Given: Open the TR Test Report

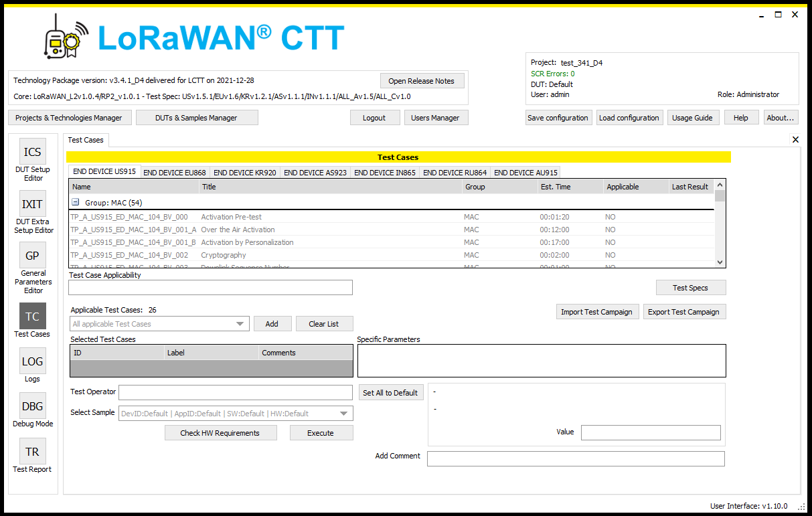Looking at the screenshot, I should pyautogui.click(x=32, y=452).
